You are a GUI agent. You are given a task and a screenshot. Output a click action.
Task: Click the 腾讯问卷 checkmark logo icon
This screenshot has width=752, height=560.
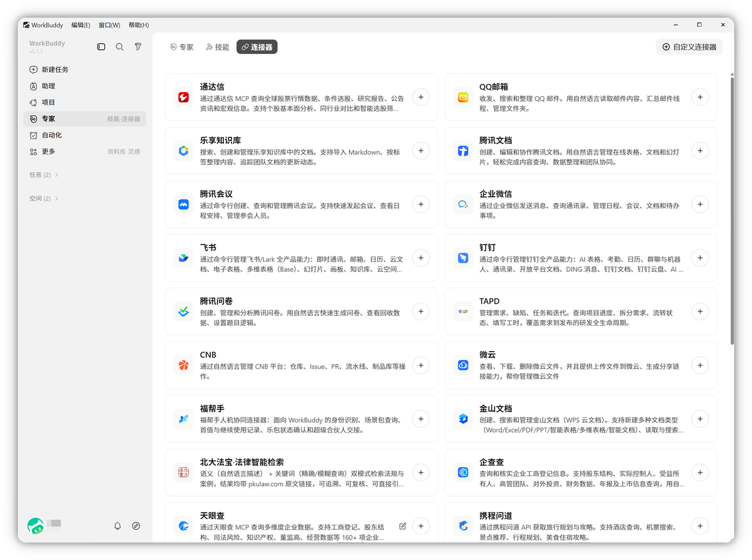pyautogui.click(x=184, y=312)
